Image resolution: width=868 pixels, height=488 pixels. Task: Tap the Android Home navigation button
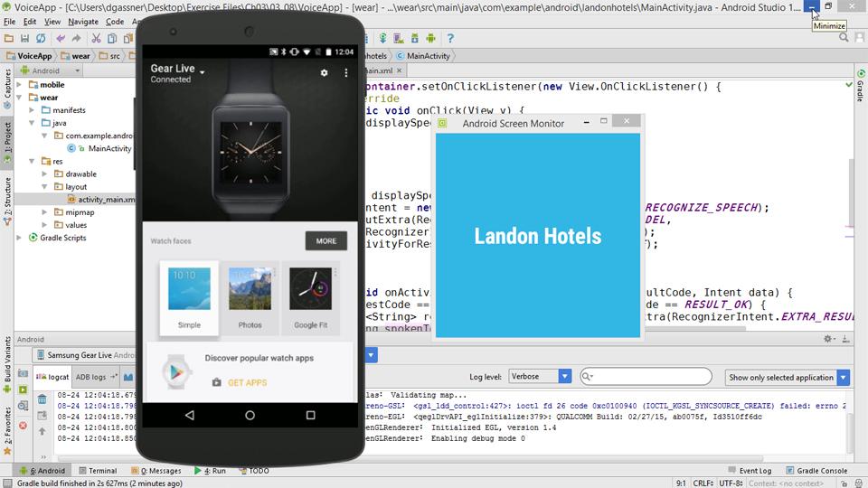point(250,416)
